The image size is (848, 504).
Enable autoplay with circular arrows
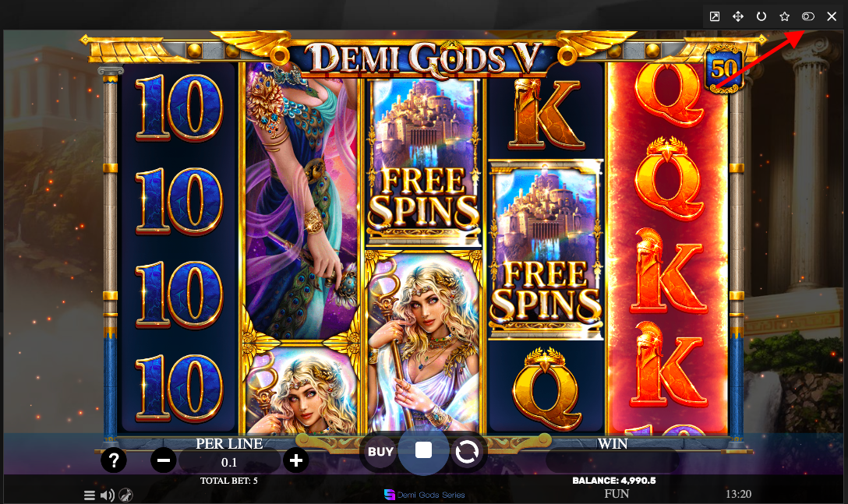[x=467, y=452]
